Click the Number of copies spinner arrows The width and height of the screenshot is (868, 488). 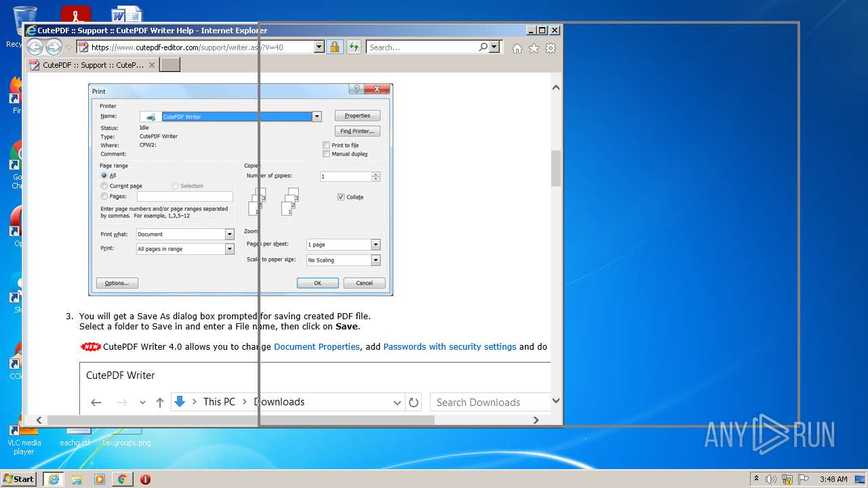376,176
